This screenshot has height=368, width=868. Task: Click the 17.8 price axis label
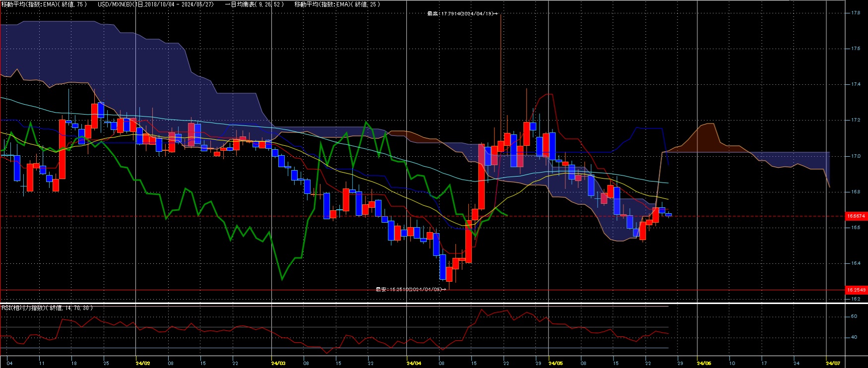click(856, 13)
